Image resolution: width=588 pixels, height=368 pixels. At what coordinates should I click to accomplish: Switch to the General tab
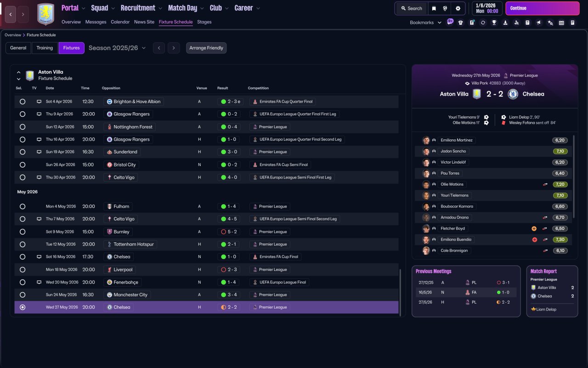click(x=18, y=48)
